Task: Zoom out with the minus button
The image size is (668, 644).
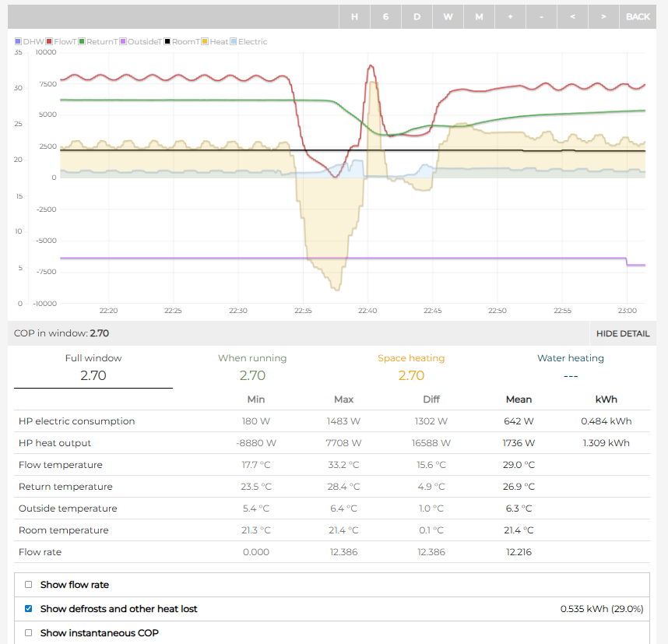Action: (x=541, y=16)
